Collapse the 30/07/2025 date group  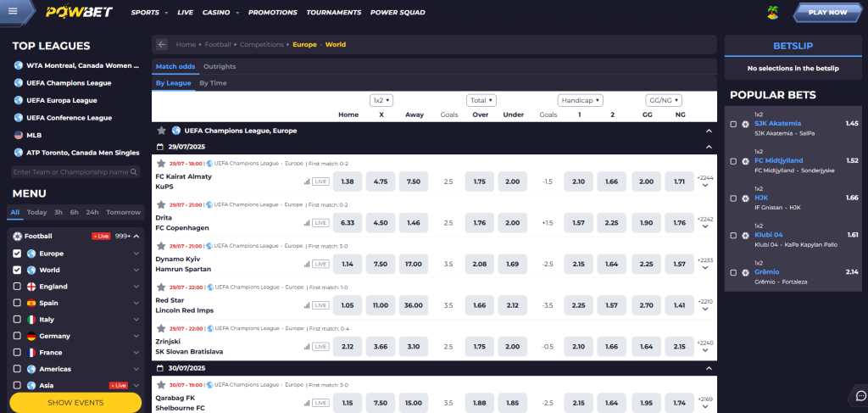tap(709, 367)
